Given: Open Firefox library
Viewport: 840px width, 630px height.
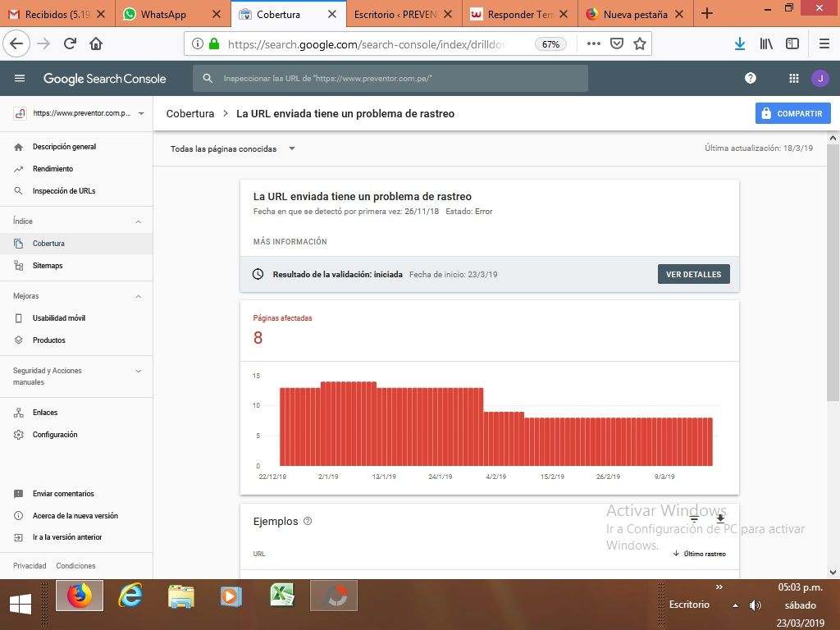Looking at the screenshot, I should click(x=766, y=44).
